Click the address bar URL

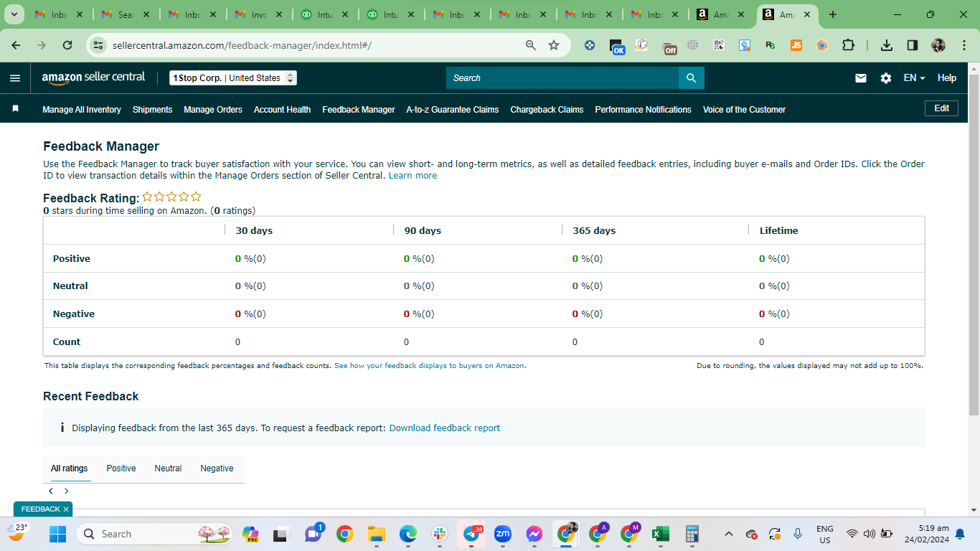[x=242, y=45]
